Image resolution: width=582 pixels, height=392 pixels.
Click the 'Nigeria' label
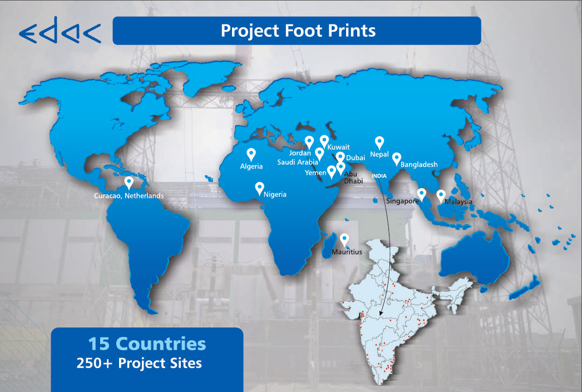(275, 194)
